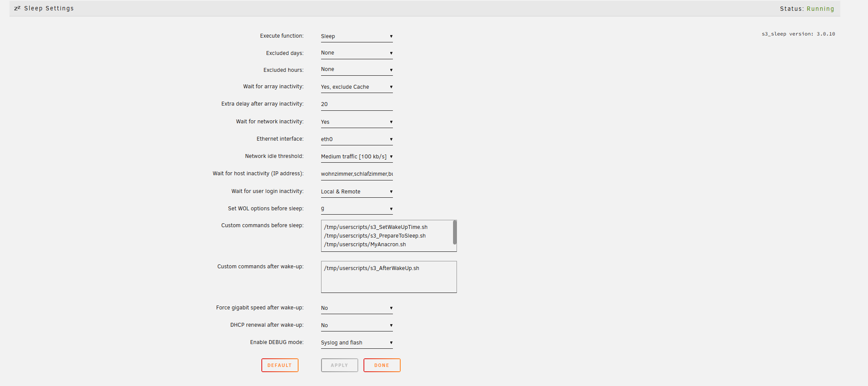
Task: Click the s3_sleep version: 3.0.10 text
Action: 798,34
